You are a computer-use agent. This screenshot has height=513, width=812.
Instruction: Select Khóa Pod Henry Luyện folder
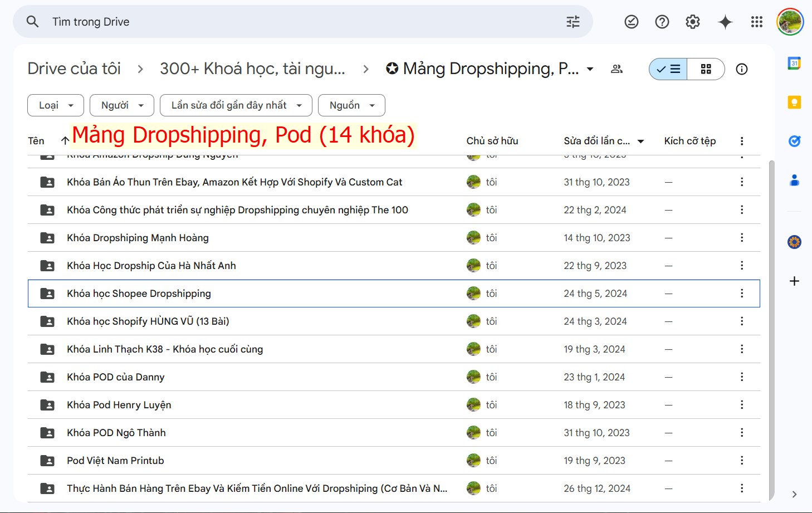tap(394, 405)
